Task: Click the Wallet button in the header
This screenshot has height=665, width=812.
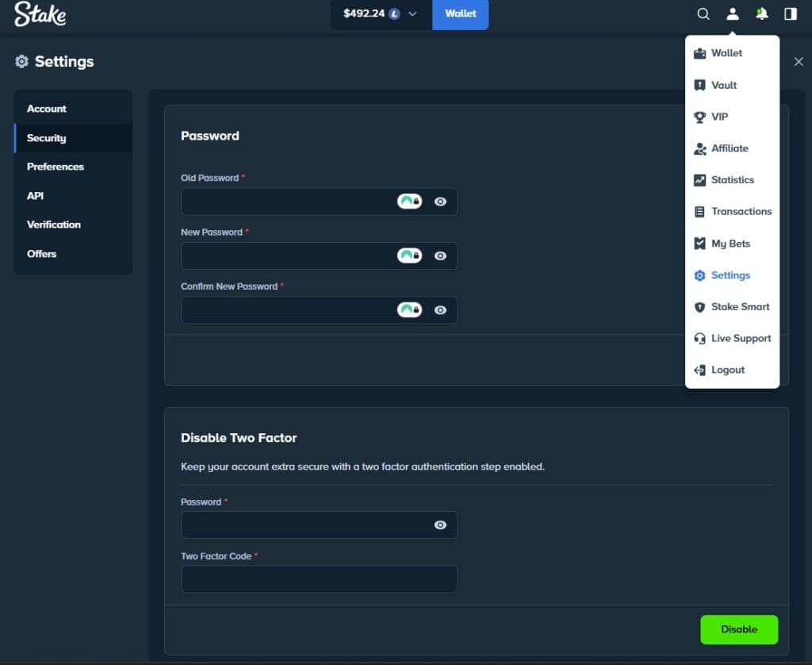Action: [x=460, y=13]
